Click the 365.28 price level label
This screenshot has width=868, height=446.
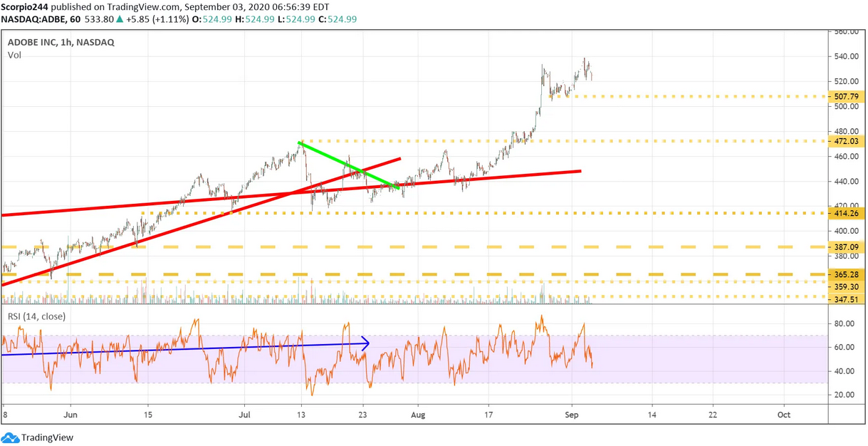847,274
